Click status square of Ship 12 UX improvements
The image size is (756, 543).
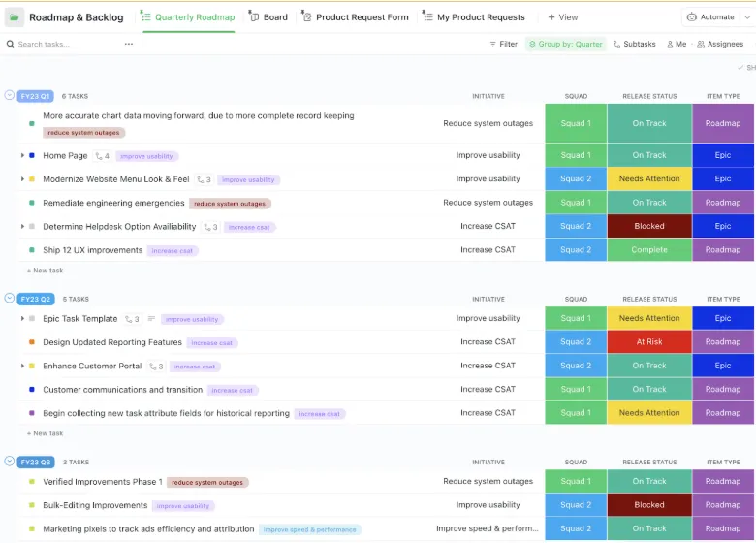pyautogui.click(x=32, y=250)
